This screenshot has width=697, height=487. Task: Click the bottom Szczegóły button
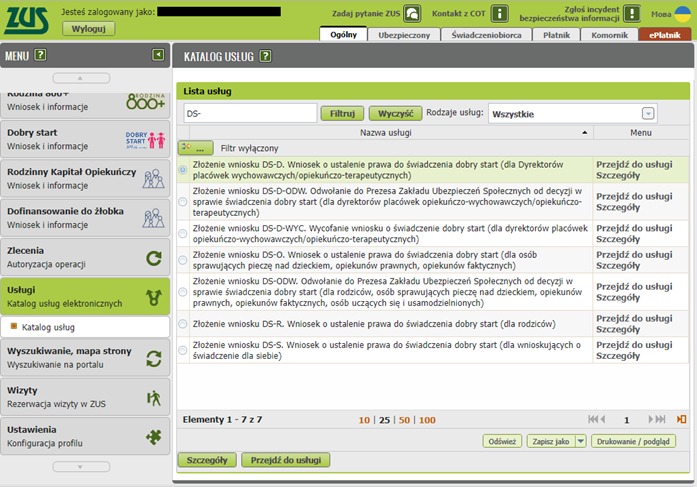click(207, 460)
